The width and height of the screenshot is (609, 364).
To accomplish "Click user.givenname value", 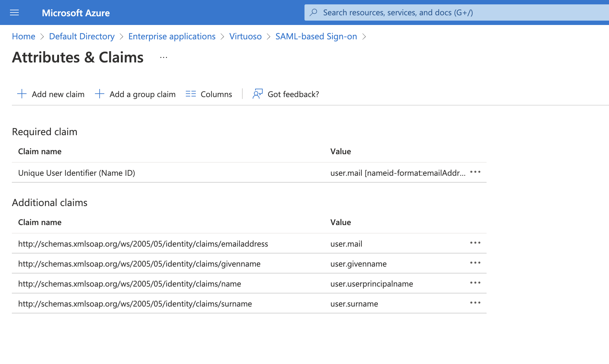I will pyautogui.click(x=359, y=264).
